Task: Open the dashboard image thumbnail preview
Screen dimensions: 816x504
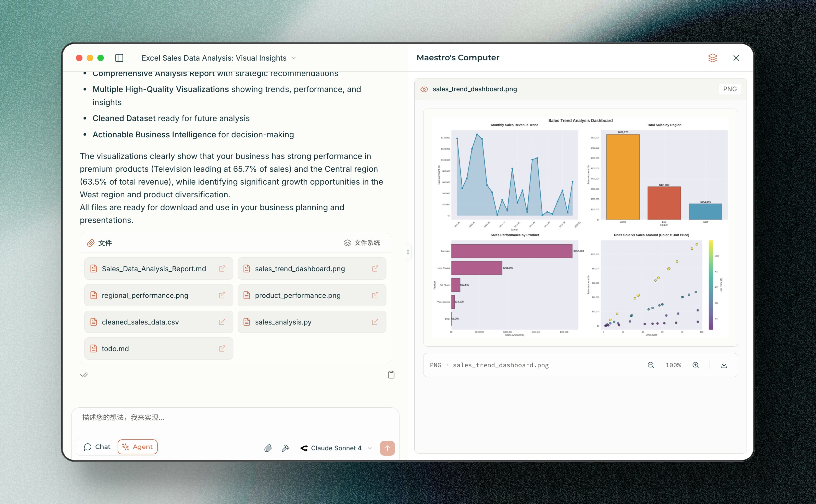Action: coord(580,227)
